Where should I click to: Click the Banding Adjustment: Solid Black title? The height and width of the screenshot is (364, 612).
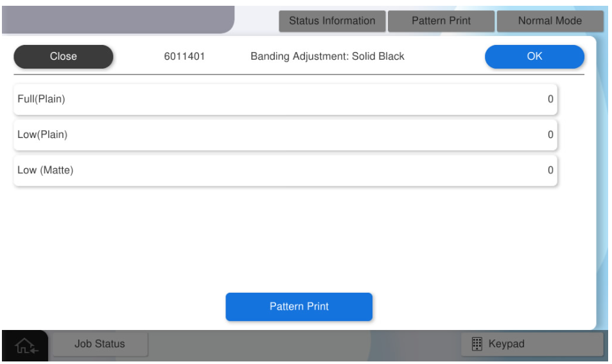327,56
